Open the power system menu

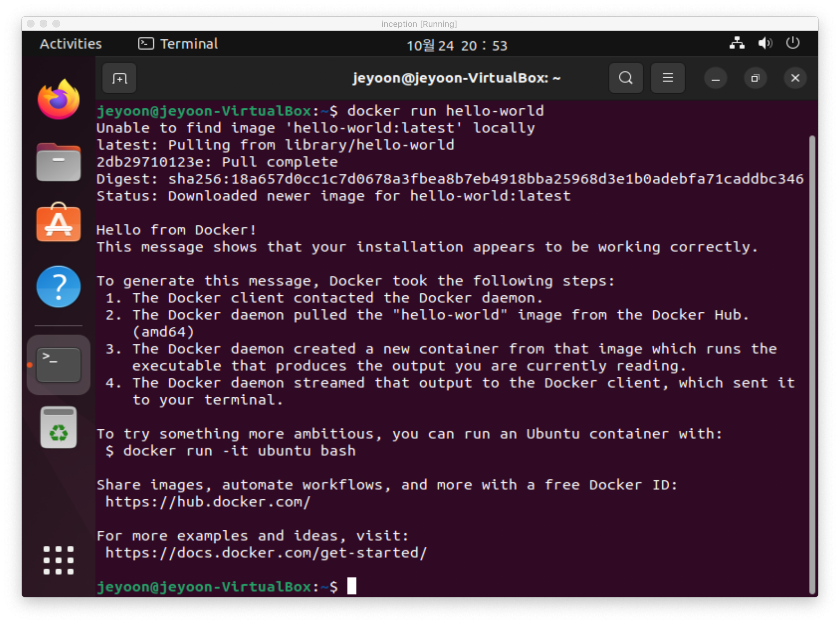[x=793, y=43]
